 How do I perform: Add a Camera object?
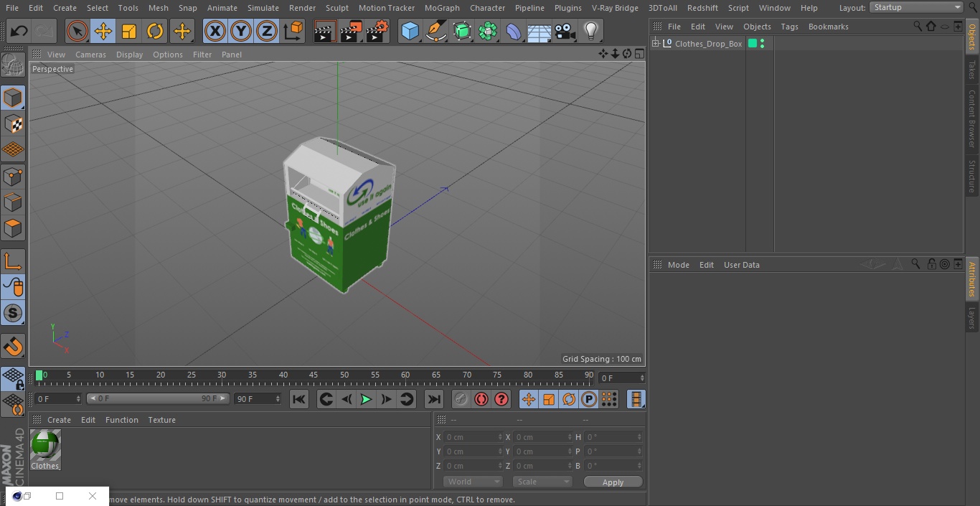coord(565,31)
